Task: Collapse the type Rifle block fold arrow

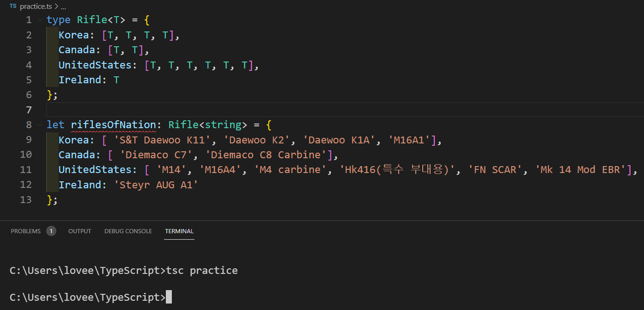Action: (41, 20)
